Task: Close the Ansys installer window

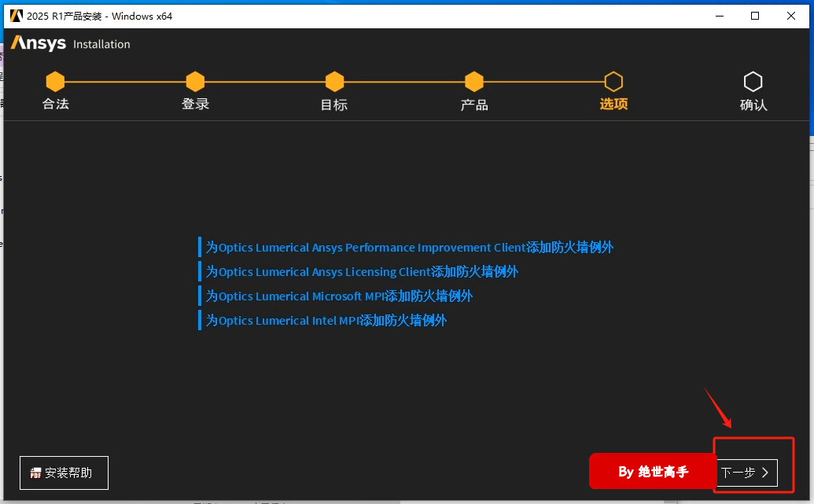Action: [790, 16]
